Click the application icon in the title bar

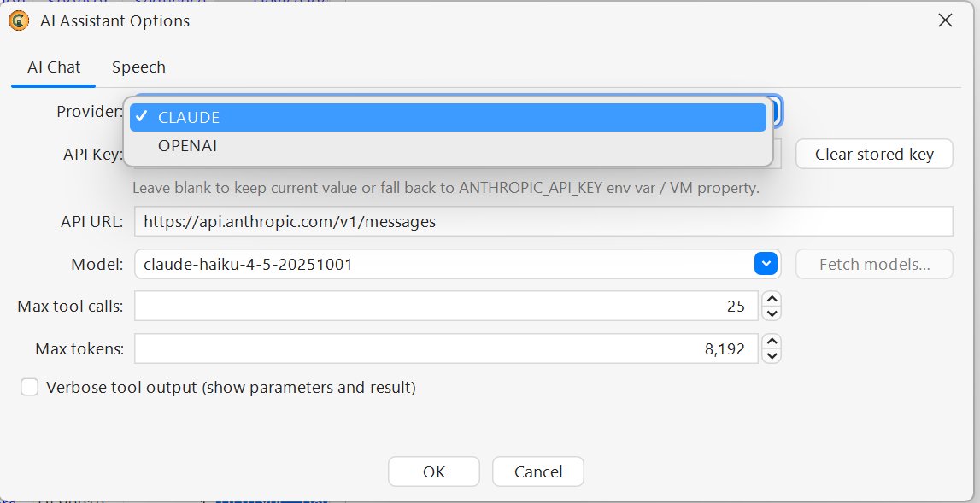19,20
